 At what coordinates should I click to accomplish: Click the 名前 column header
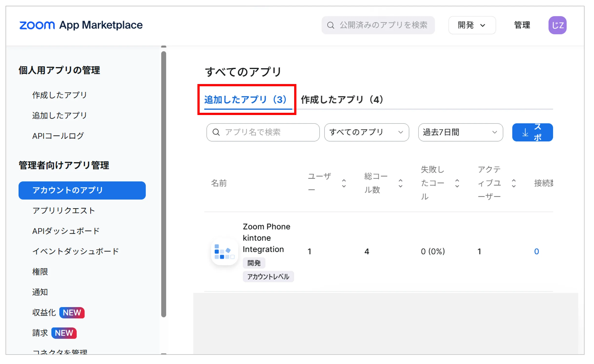point(219,183)
